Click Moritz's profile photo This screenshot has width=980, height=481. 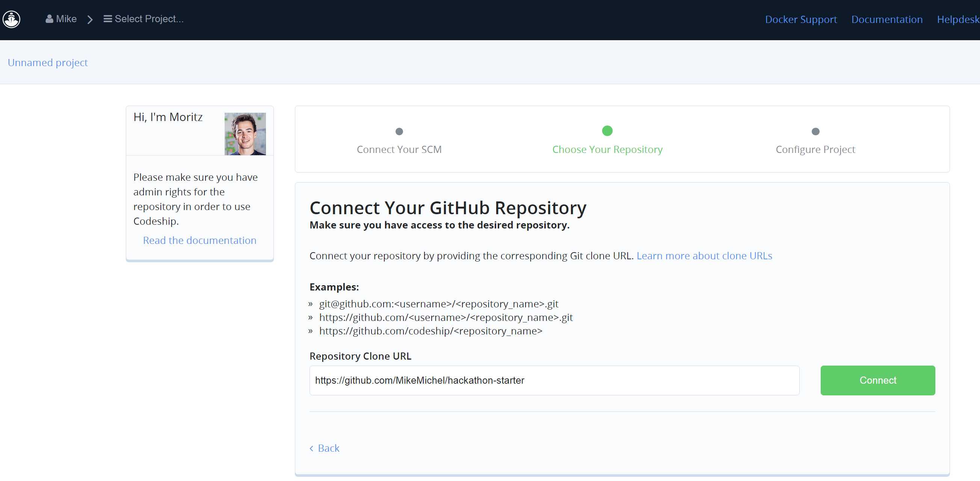point(245,133)
